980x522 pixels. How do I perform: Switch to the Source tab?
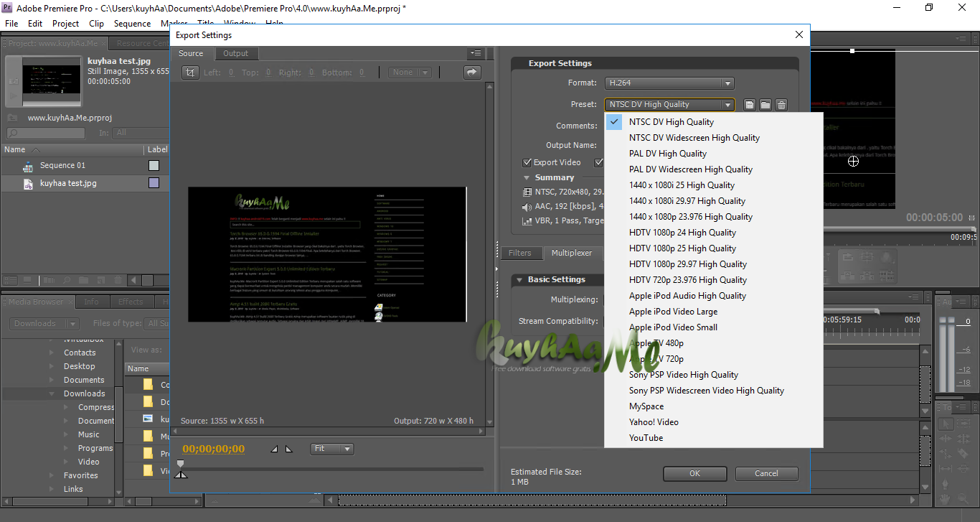[x=191, y=53]
